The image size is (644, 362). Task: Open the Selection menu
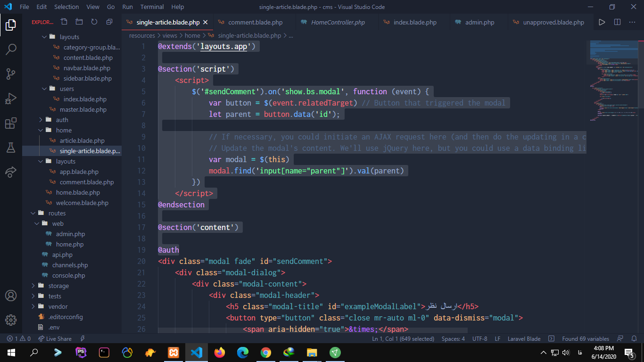pos(66,7)
